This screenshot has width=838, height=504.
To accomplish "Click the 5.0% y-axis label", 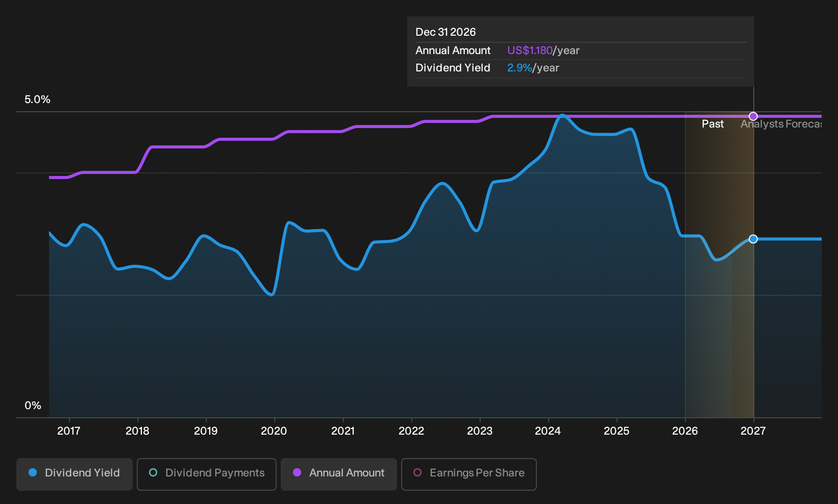I will (37, 99).
